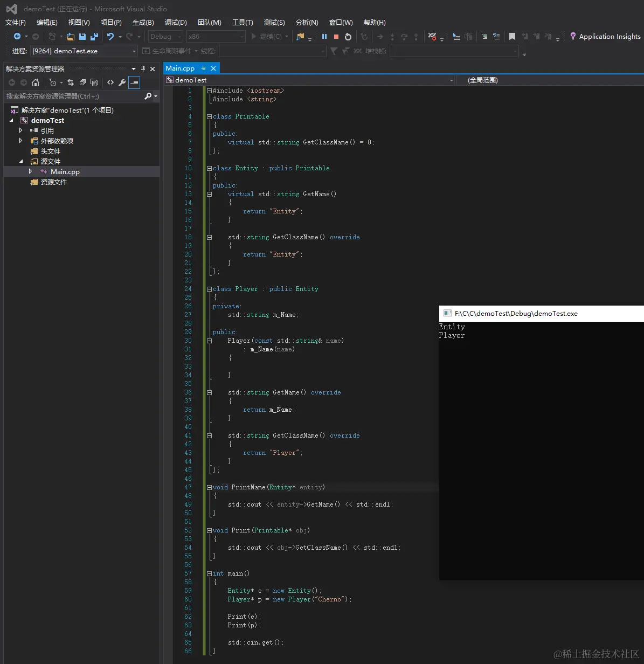
Task: Click the Save All icon in toolbar
Action: click(94, 37)
